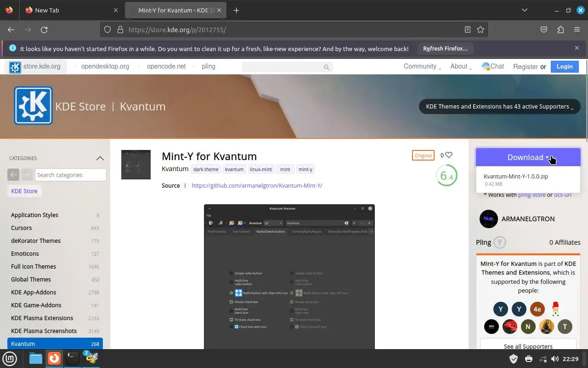Click the 4e supporter avatar

pyautogui.click(x=537, y=309)
